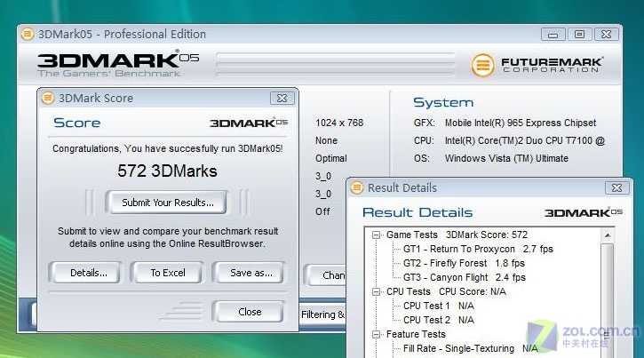Click the Close button in Score dialog

coord(250,312)
